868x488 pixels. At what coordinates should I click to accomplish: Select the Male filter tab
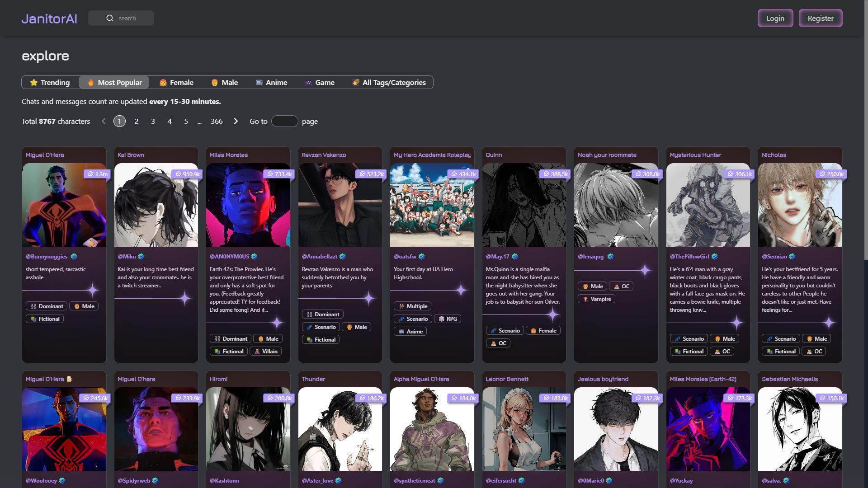click(x=225, y=82)
